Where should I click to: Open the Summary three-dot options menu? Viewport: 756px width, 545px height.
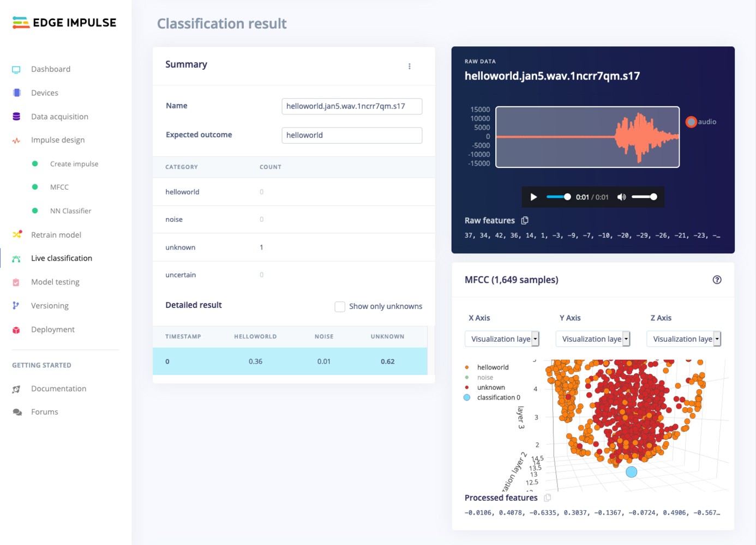[x=410, y=66]
